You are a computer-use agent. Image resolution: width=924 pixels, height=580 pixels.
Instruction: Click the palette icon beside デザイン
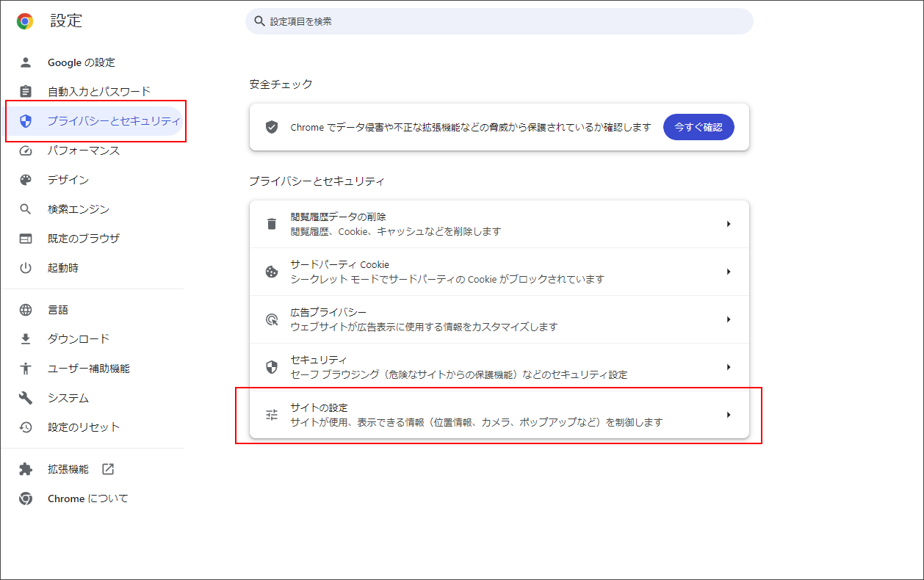25,179
